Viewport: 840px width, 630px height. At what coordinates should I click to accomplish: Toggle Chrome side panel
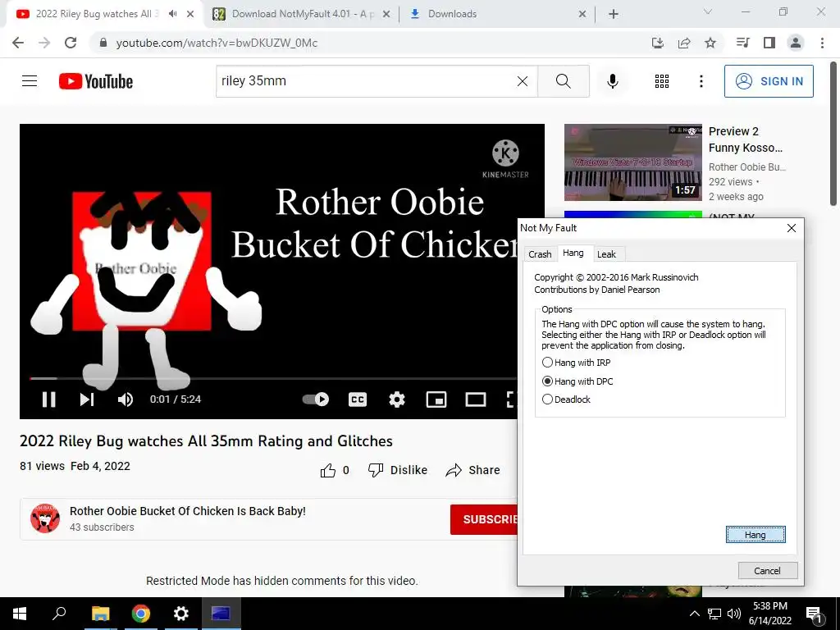coord(769,43)
